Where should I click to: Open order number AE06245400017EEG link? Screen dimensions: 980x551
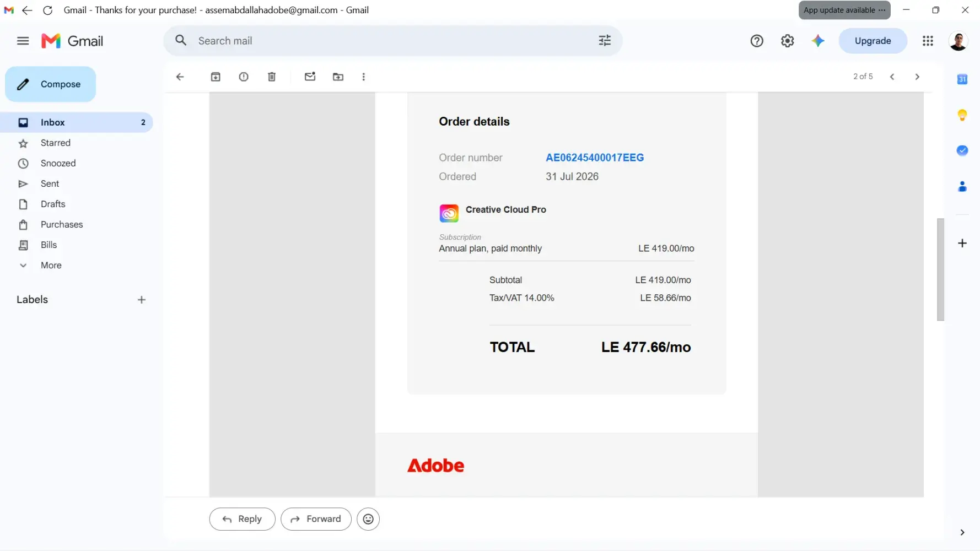pyautogui.click(x=595, y=158)
